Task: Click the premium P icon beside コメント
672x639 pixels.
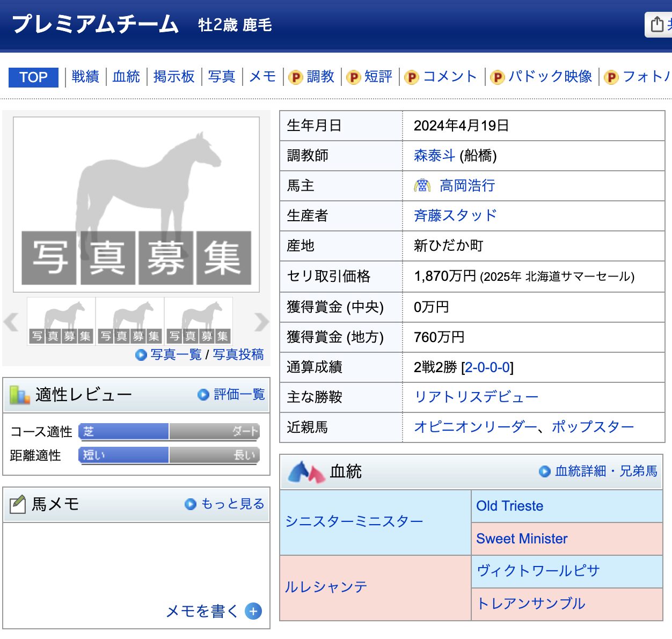Action: point(412,77)
